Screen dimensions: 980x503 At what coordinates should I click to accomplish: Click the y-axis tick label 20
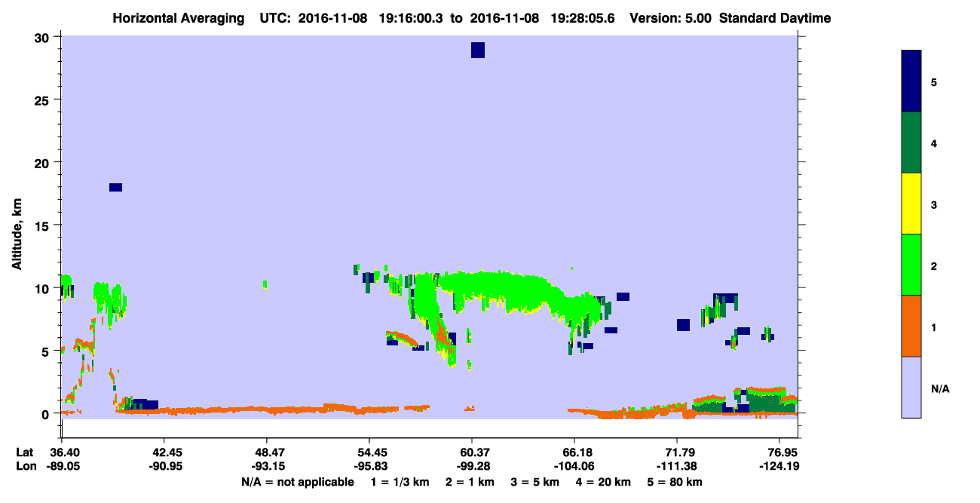click(43, 163)
